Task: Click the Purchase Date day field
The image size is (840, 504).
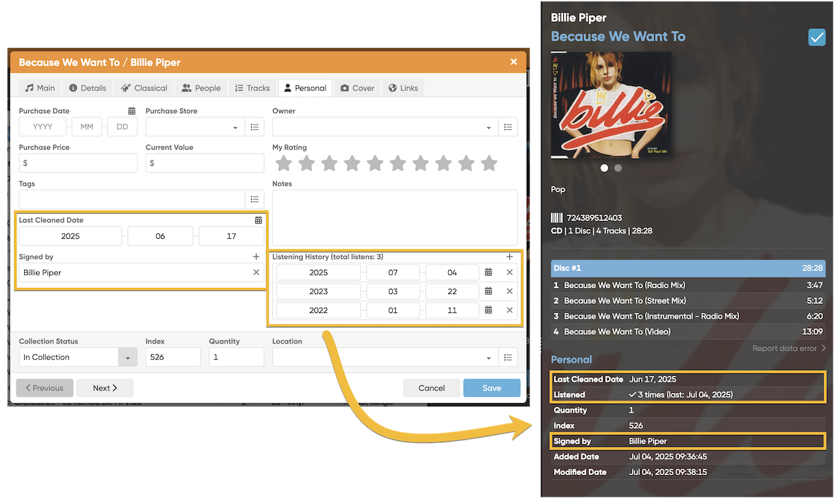Action: (x=123, y=127)
